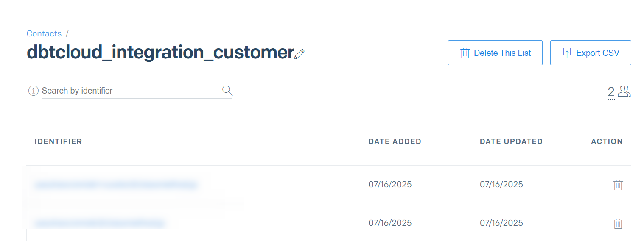Click the trash icon in first contact row
This screenshot has width=644, height=241.
click(618, 185)
